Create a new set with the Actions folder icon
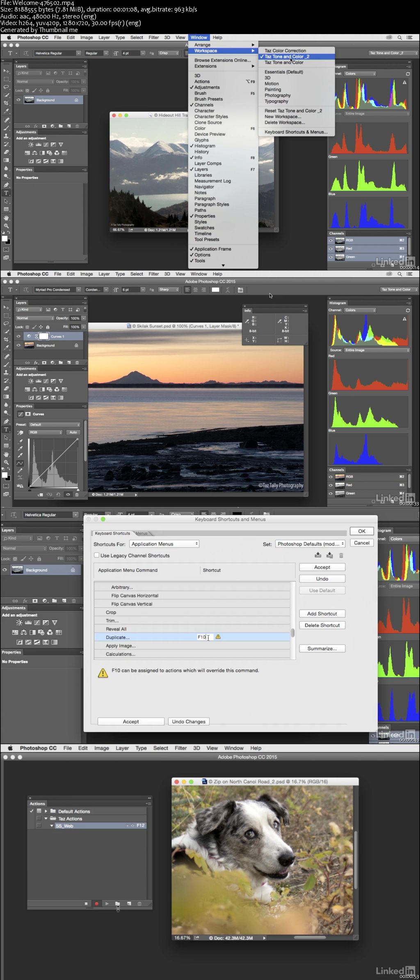The width and height of the screenshot is (420, 980). (x=118, y=904)
